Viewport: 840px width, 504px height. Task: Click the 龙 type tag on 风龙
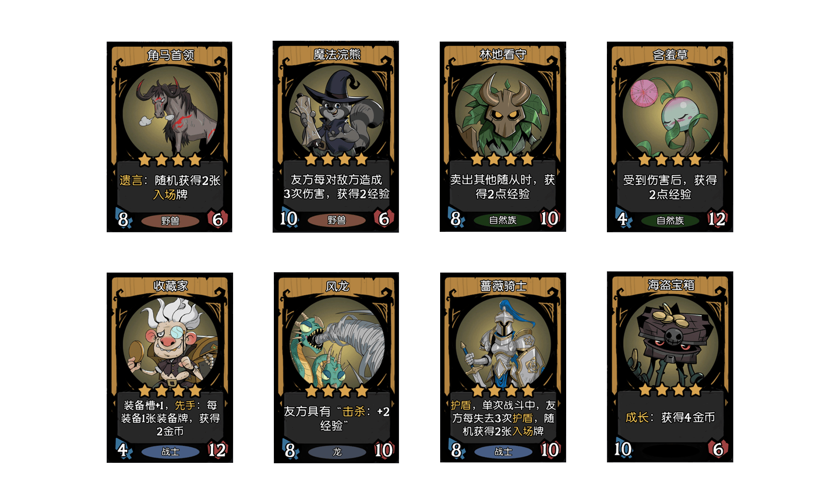[x=337, y=452]
